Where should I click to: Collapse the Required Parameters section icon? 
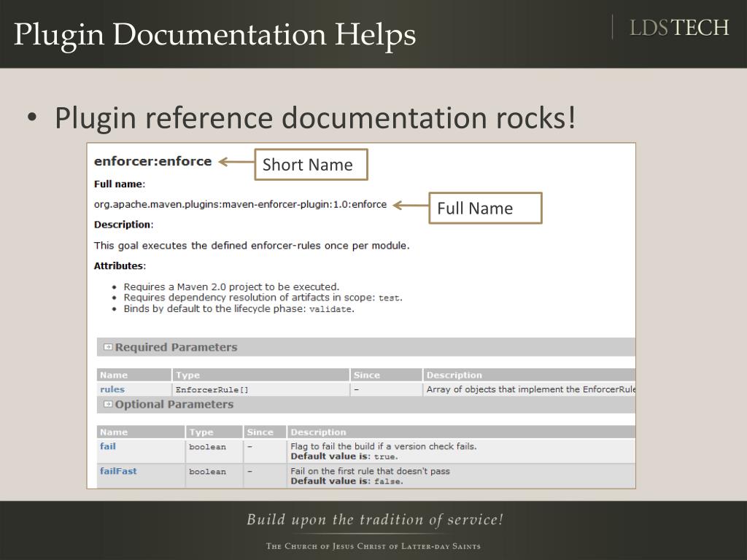click(108, 347)
